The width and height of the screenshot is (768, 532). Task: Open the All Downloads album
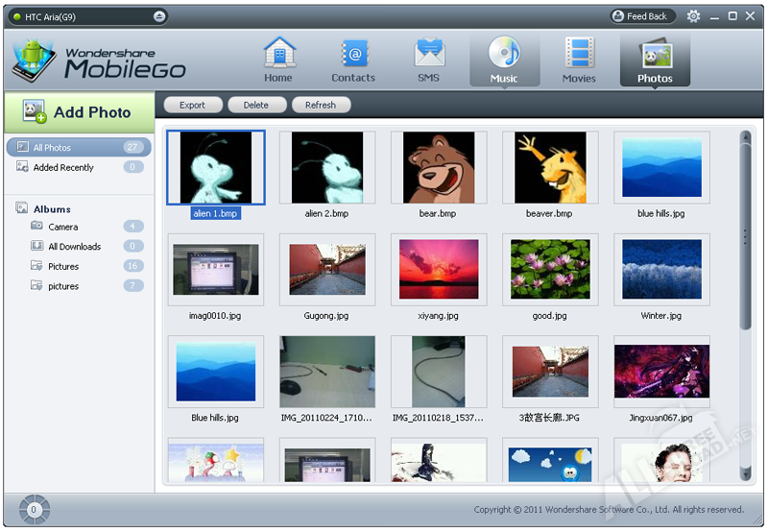point(74,247)
